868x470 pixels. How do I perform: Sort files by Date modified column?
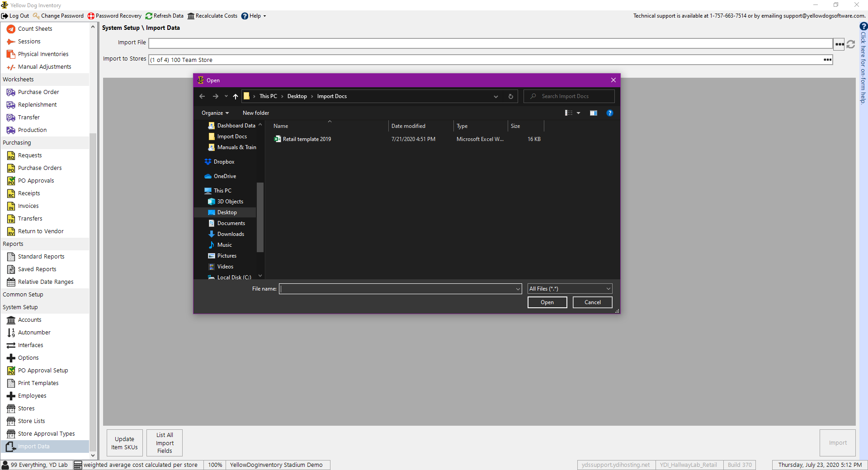click(420, 126)
